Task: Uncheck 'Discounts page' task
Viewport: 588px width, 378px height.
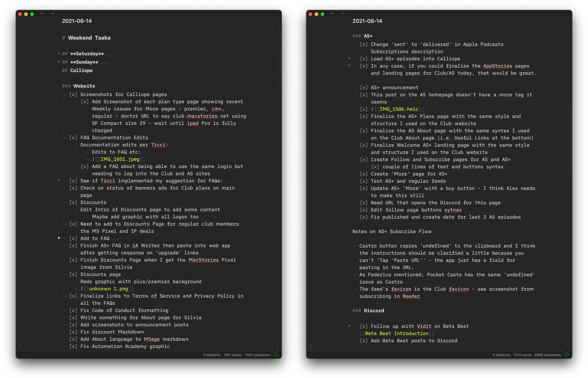Action: [73, 274]
